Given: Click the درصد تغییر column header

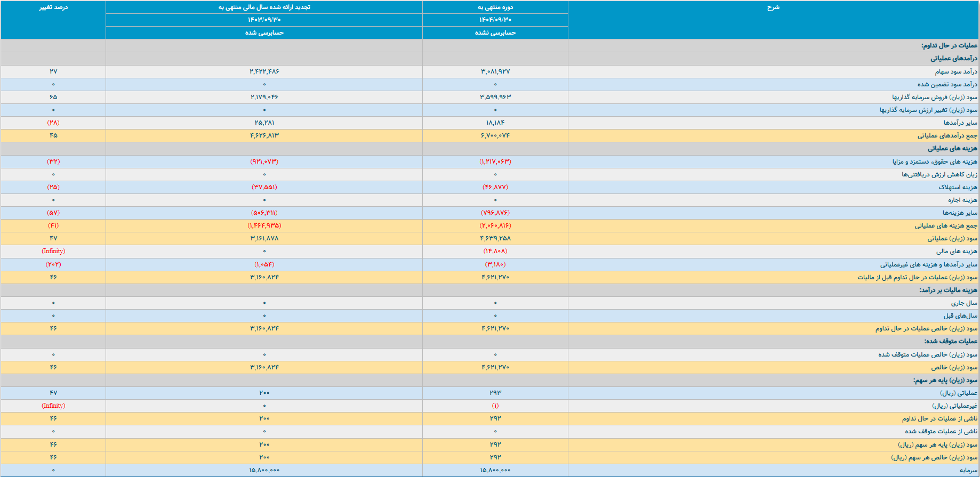Looking at the screenshot, I should (x=53, y=7).
